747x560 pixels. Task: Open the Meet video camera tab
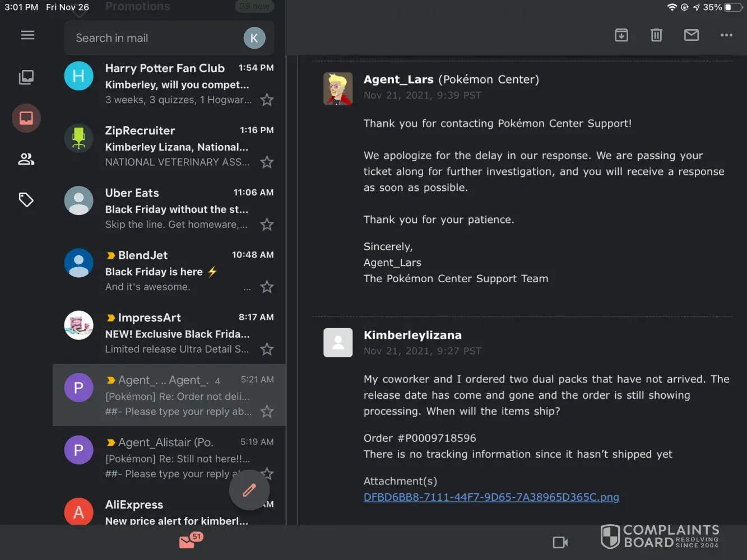560,542
